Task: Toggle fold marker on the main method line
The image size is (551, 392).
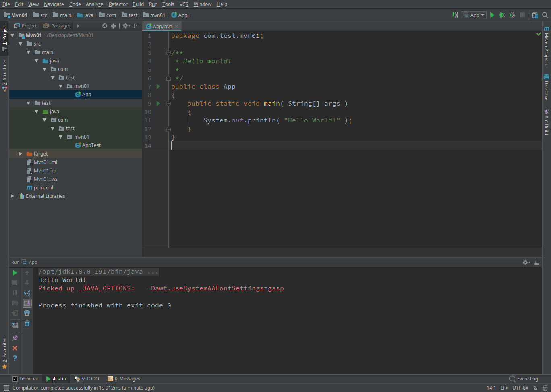Action: 168,104
